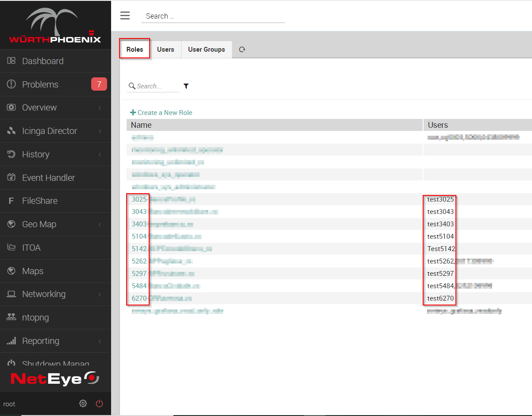
Task: Switch to the User Groups tab
Action: click(x=206, y=49)
